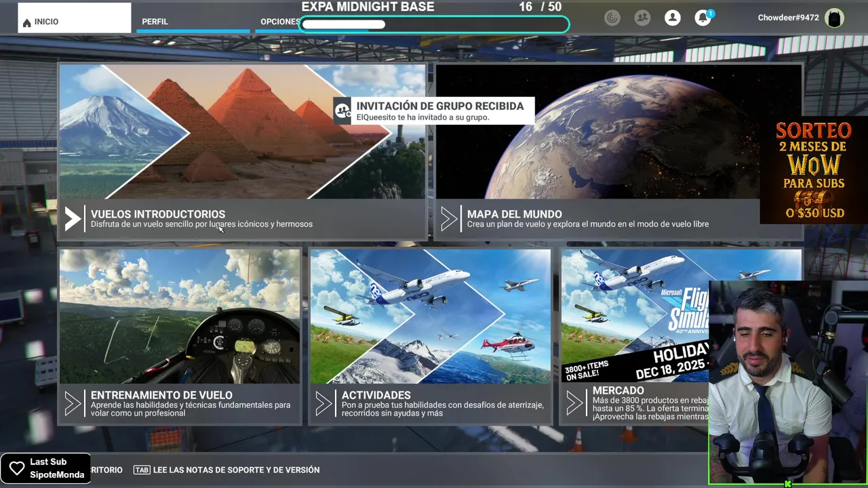Image resolution: width=868 pixels, height=488 pixels.
Task: Click the Chowdeer#9472 avatar picture
Action: 834,18
